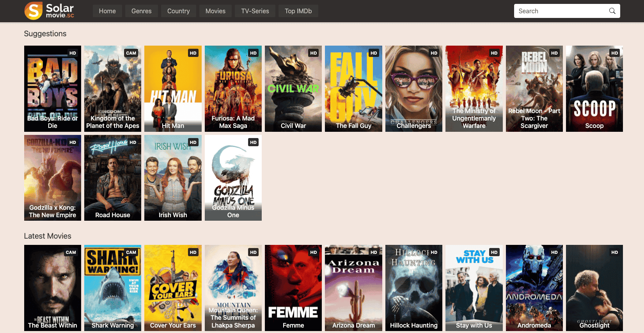Viewport: 644px width, 333px height.
Task: Click the Solarmovie logo icon
Action: tap(34, 11)
